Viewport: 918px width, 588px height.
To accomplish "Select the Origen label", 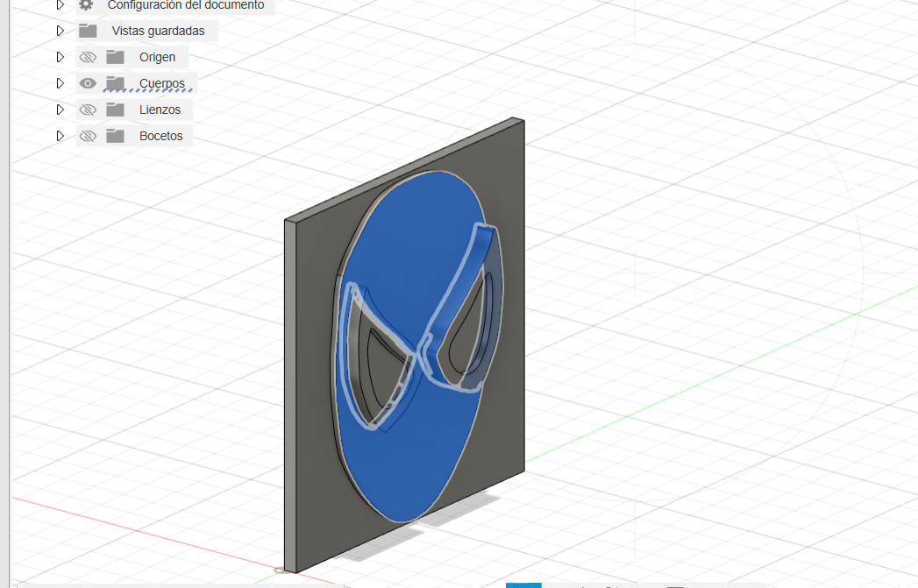I will pyautogui.click(x=157, y=57).
